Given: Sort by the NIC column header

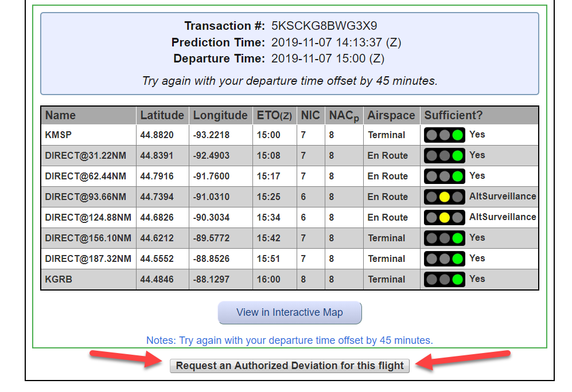Looking at the screenshot, I should [310, 115].
